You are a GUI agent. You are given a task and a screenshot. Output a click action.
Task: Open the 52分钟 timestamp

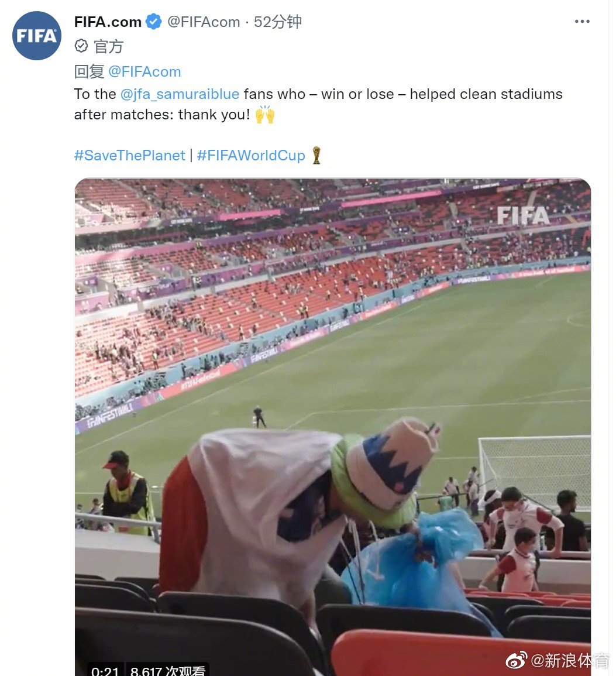pyautogui.click(x=278, y=22)
